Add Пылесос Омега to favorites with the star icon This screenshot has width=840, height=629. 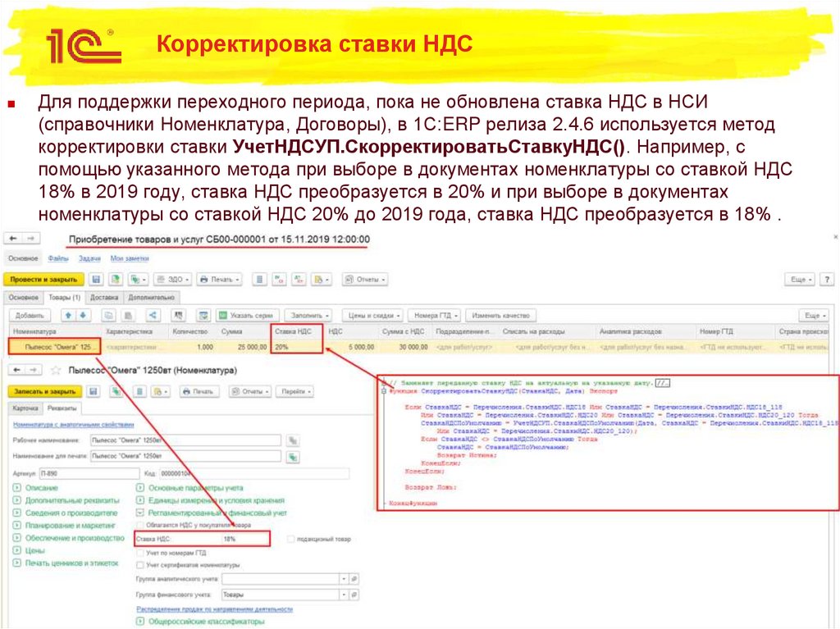(x=56, y=370)
